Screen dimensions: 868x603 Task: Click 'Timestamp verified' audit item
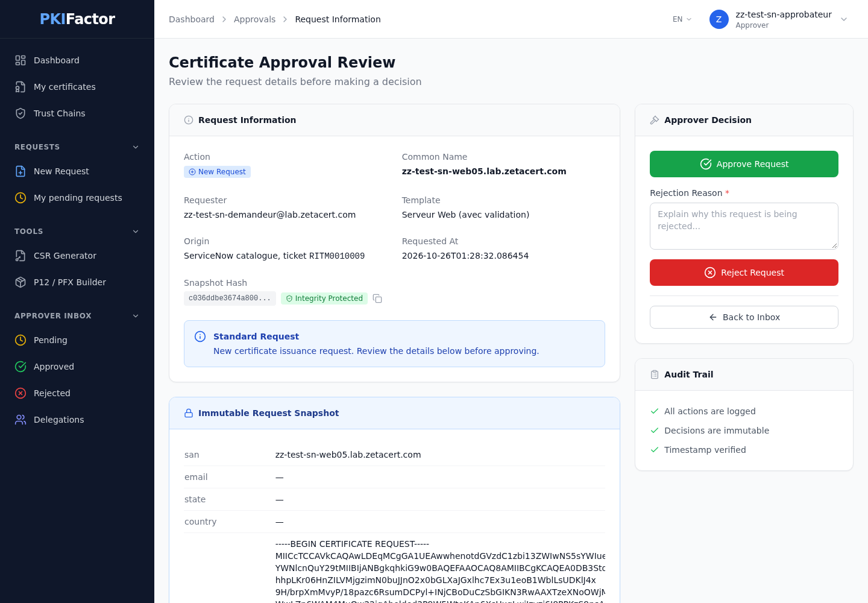[705, 450]
